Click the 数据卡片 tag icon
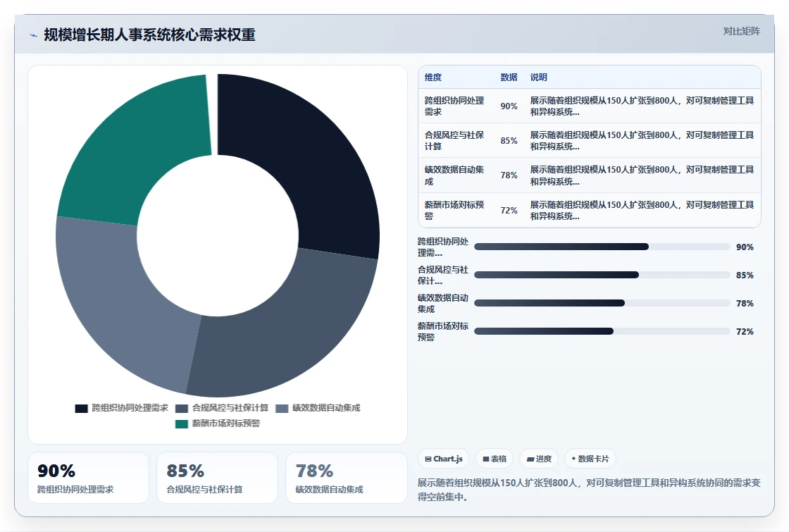The height and width of the screenshot is (532, 789). (573, 459)
